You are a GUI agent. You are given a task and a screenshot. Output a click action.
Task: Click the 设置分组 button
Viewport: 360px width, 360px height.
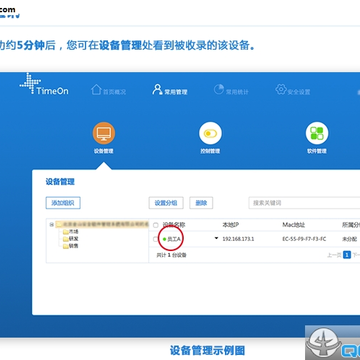point(166,203)
